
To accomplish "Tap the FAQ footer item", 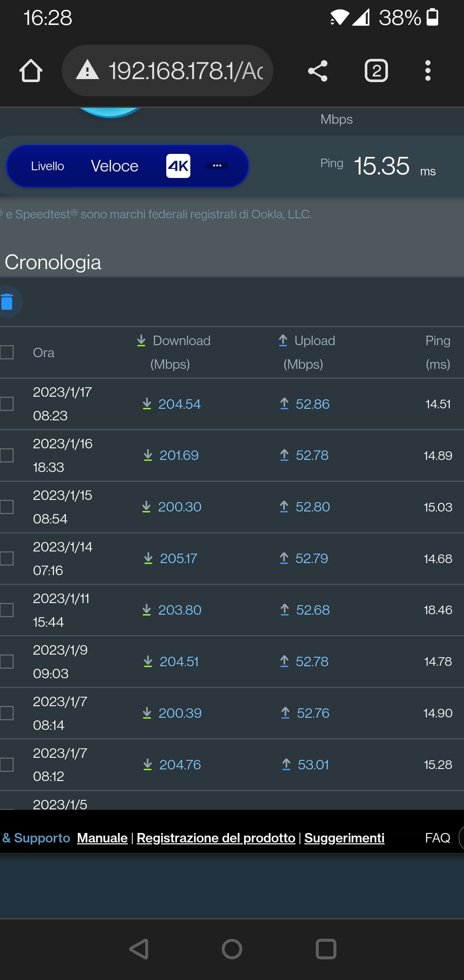I will (437, 838).
